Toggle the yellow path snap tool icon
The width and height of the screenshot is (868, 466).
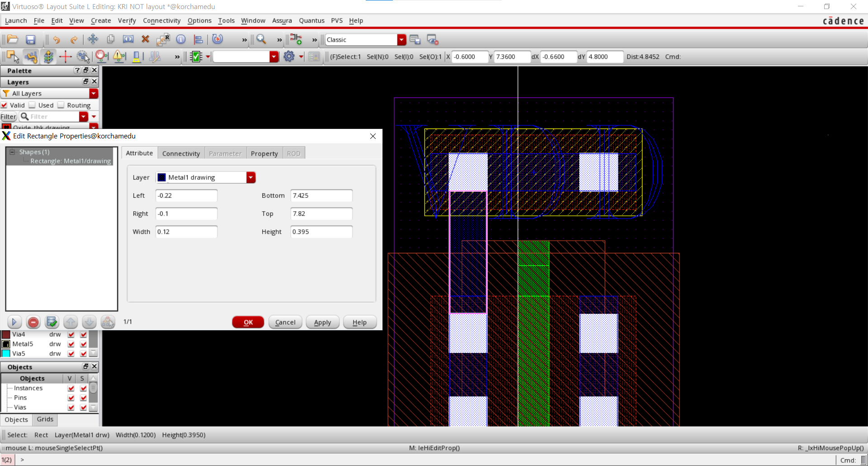pyautogui.click(x=31, y=57)
